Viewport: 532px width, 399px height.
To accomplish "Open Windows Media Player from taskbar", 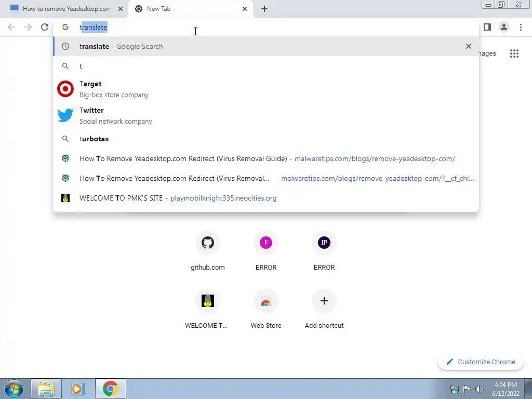I will point(78,389).
